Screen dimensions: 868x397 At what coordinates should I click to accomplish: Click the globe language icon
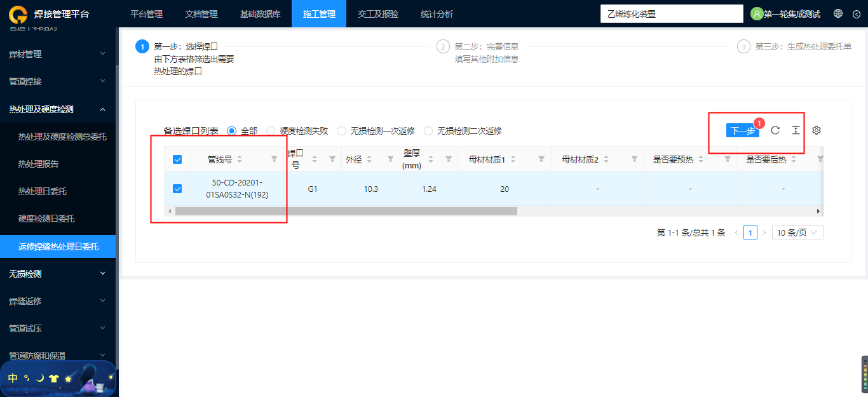point(838,13)
